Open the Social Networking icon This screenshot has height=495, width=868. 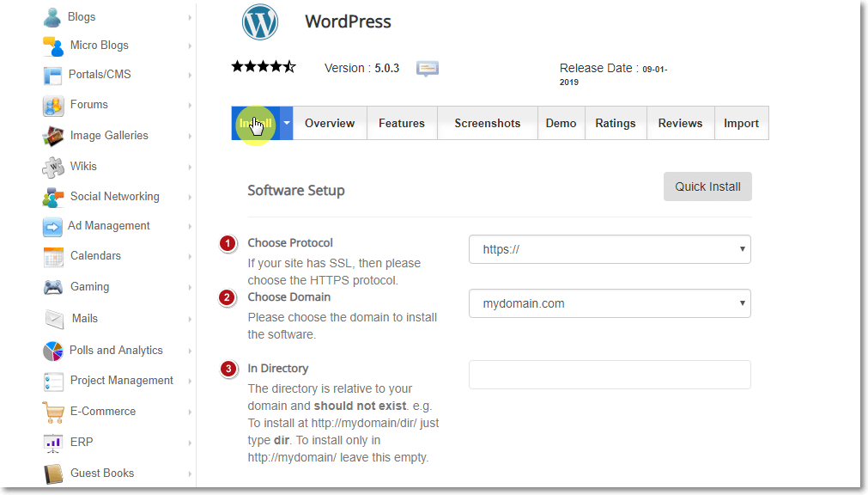click(52, 196)
